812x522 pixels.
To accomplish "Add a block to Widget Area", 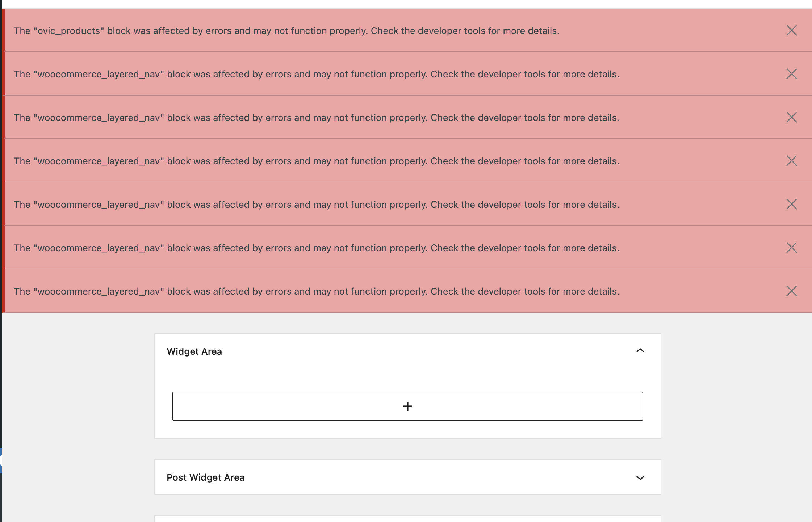I will 407,406.
